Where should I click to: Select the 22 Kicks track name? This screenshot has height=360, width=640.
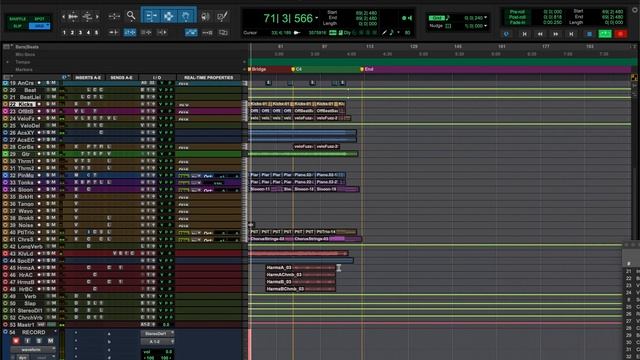tap(22, 104)
